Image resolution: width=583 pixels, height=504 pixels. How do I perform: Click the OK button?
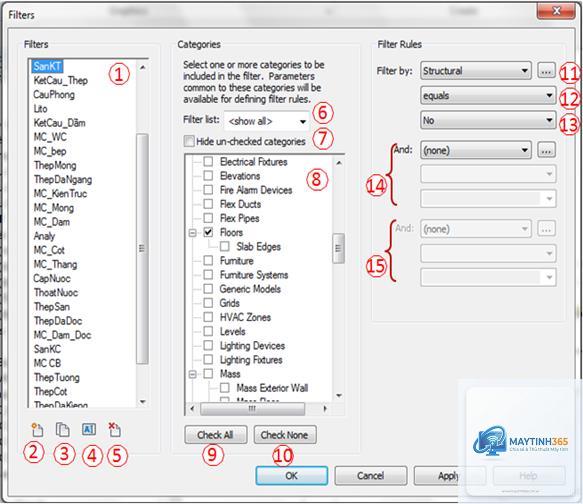click(x=292, y=476)
